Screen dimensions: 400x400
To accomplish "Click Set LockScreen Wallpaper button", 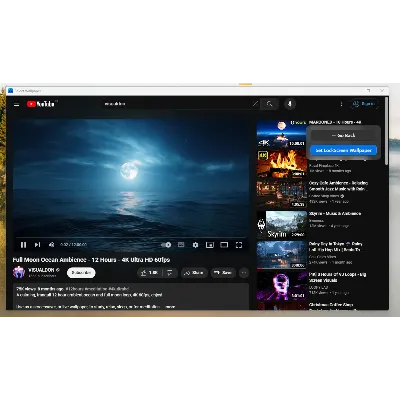I will coord(343,150).
